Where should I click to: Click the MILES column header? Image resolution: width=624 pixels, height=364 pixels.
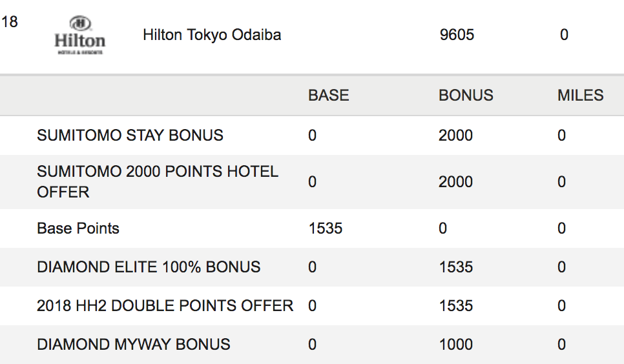pyautogui.click(x=581, y=96)
